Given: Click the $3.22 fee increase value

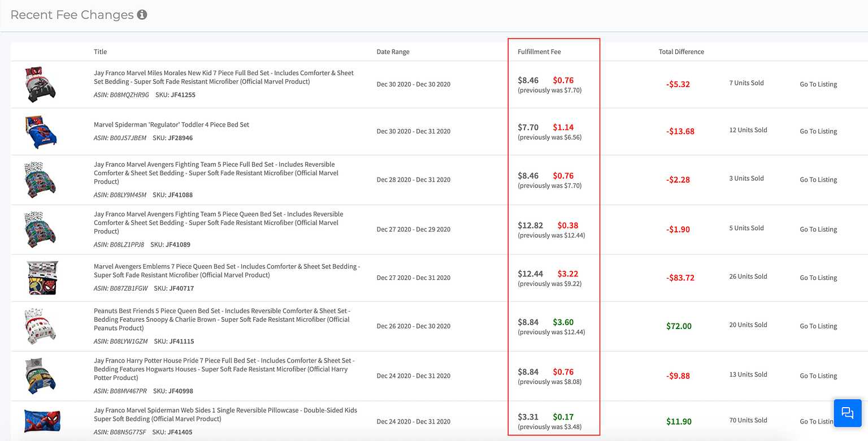Looking at the screenshot, I should pyautogui.click(x=568, y=274).
